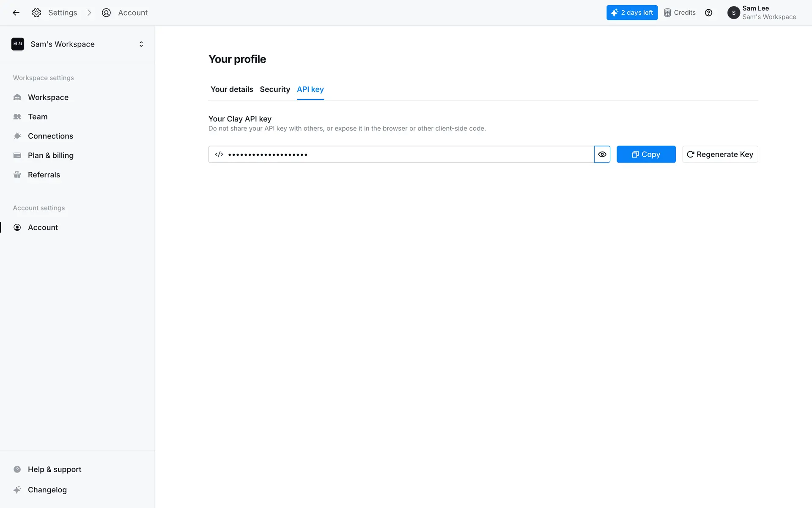Open the Sam Lee user profile menu
812x508 pixels.
(761, 13)
